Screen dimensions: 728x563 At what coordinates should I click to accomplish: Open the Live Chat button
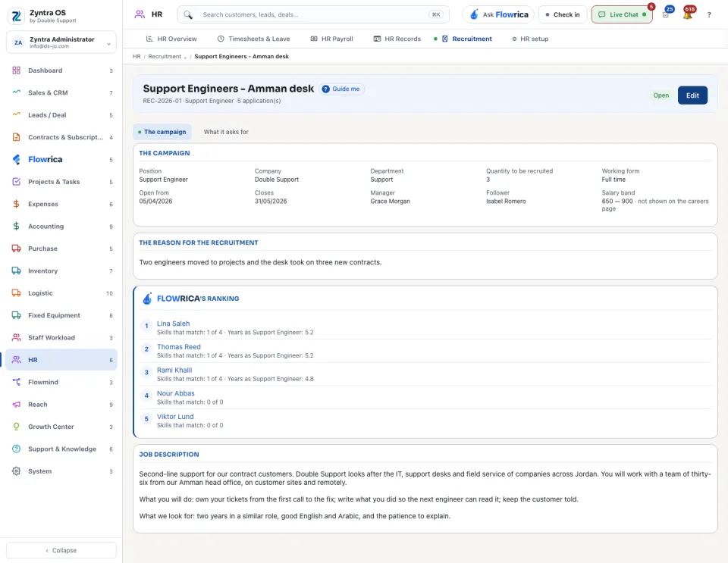pos(622,15)
